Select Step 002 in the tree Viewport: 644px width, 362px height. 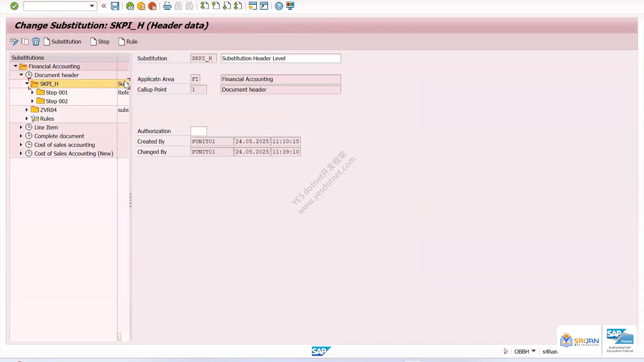[56, 101]
